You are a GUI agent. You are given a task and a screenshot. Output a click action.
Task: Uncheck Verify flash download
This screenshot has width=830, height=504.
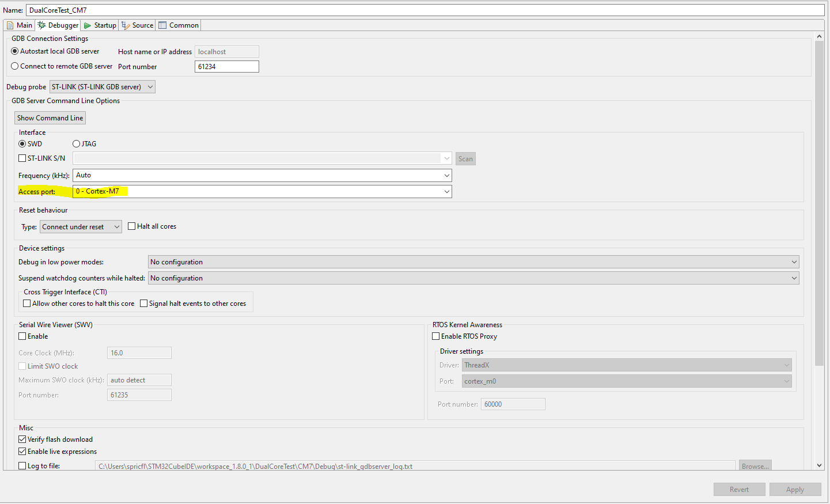(x=22, y=439)
